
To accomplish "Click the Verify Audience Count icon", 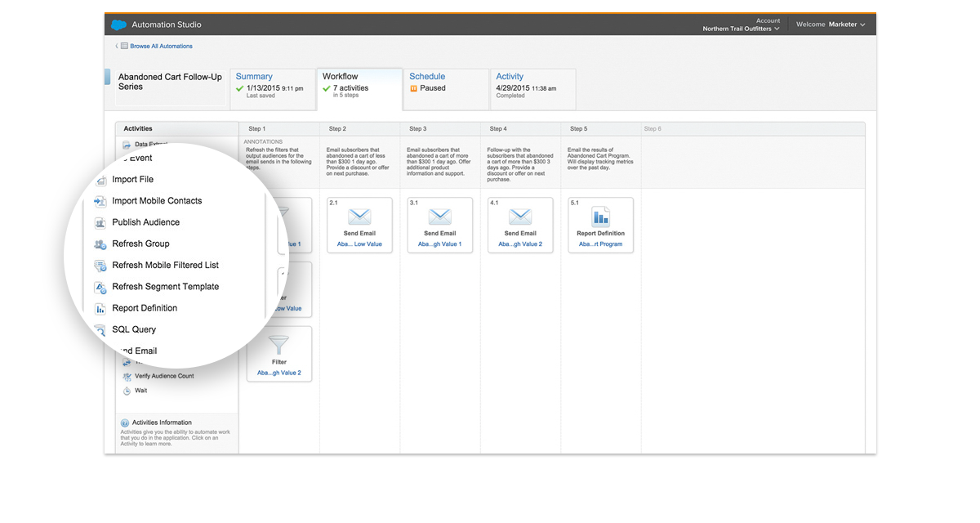I will [x=127, y=376].
